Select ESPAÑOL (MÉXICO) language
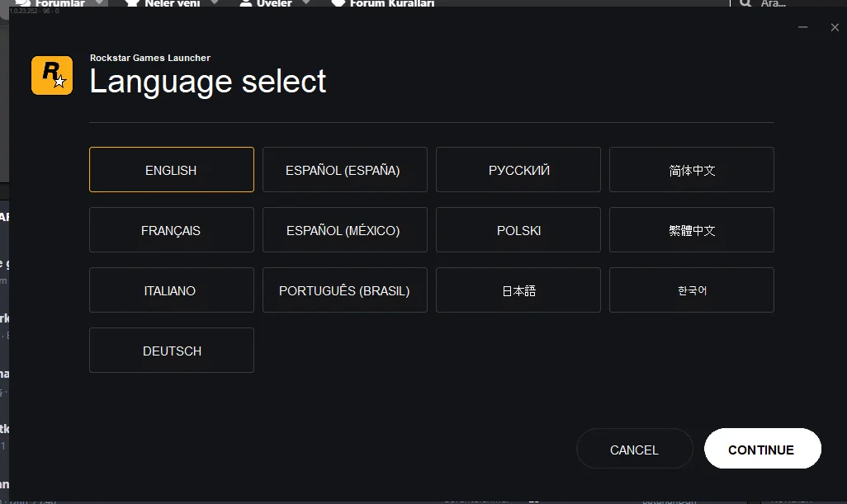Viewport: 847px width, 504px height. tap(344, 230)
